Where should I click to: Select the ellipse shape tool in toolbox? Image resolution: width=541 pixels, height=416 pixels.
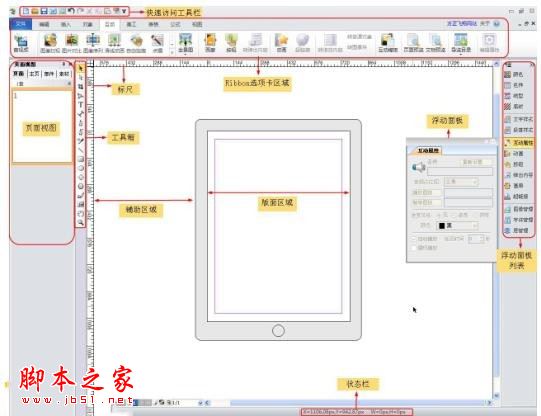coord(81,168)
